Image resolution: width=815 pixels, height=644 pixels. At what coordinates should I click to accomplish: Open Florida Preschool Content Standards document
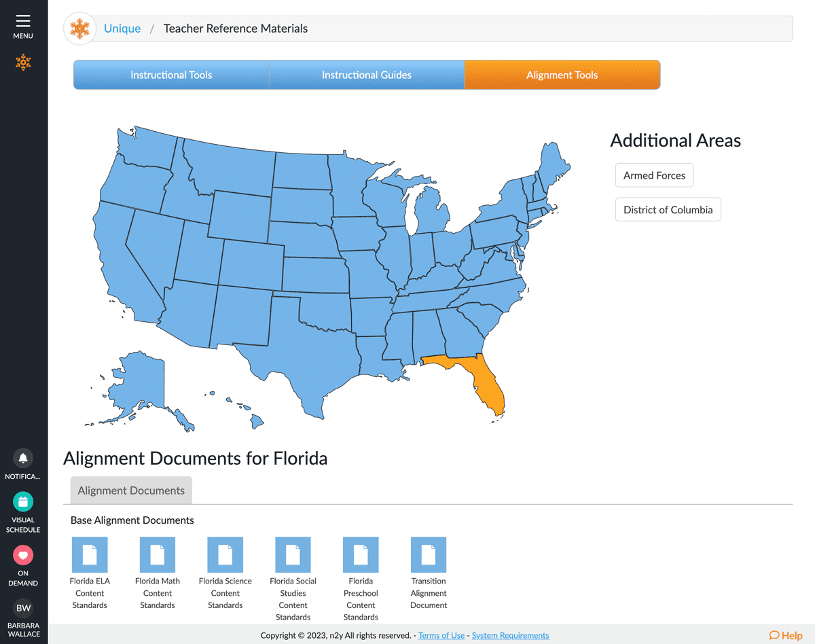361,555
